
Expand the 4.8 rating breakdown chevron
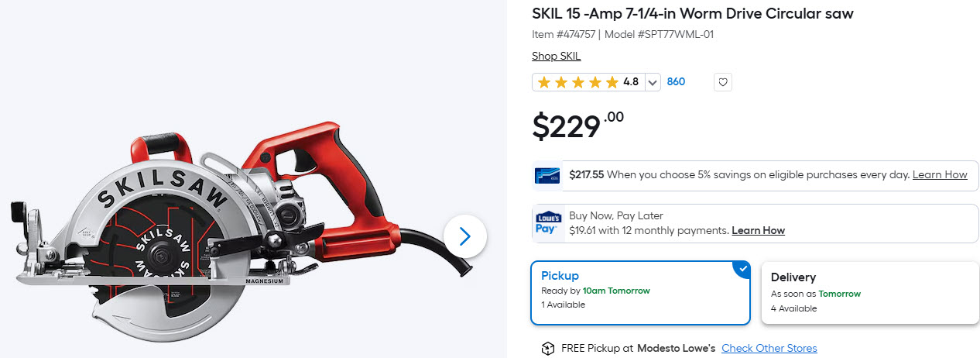(653, 82)
